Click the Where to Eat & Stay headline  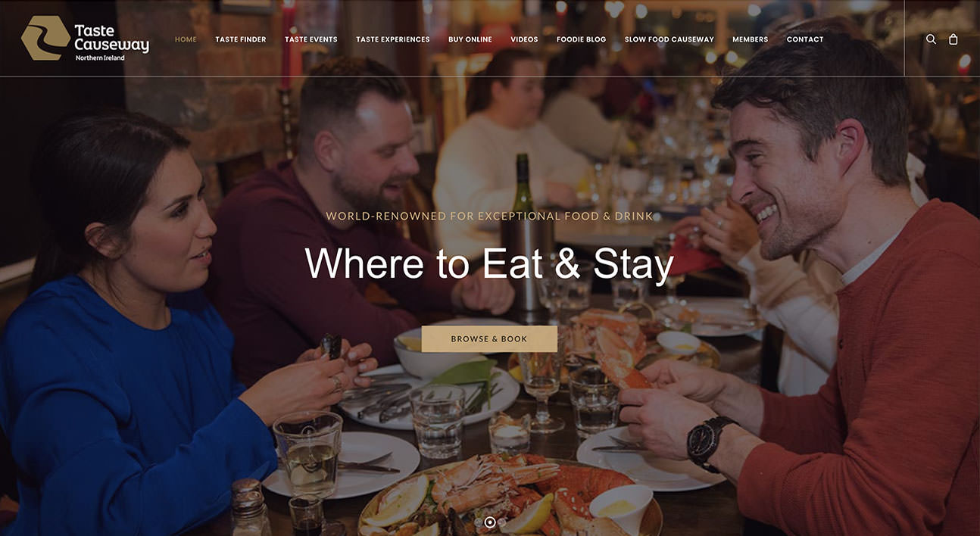489,264
